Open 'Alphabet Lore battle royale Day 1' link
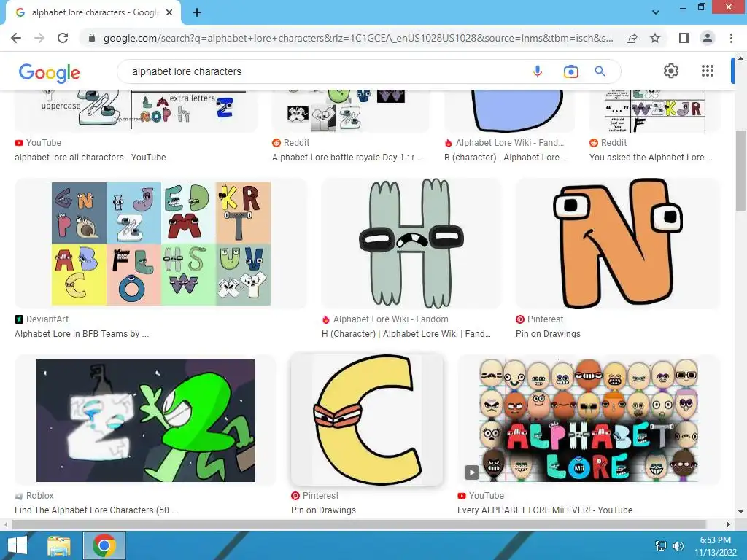The image size is (747, 560). pyautogui.click(x=347, y=157)
